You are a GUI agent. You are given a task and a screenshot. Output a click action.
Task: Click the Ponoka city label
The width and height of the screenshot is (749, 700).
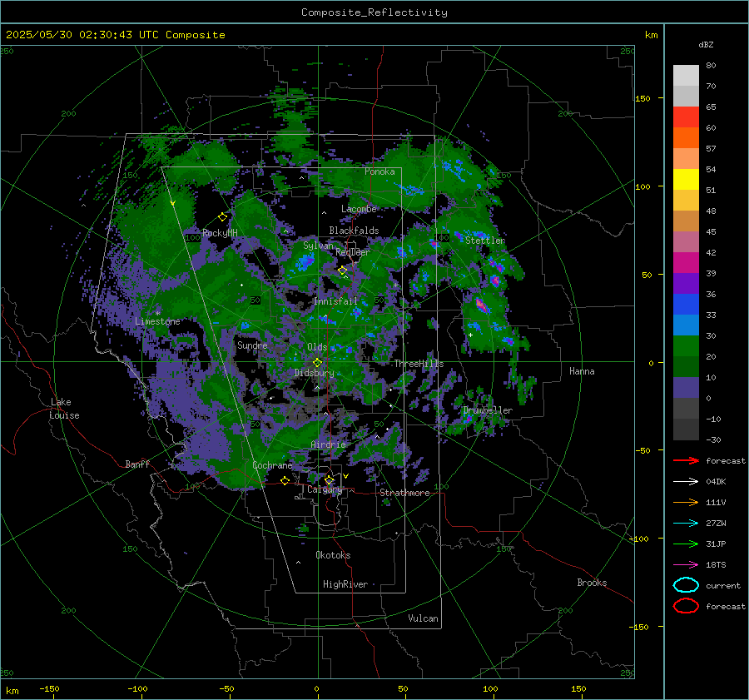coord(379,171)
